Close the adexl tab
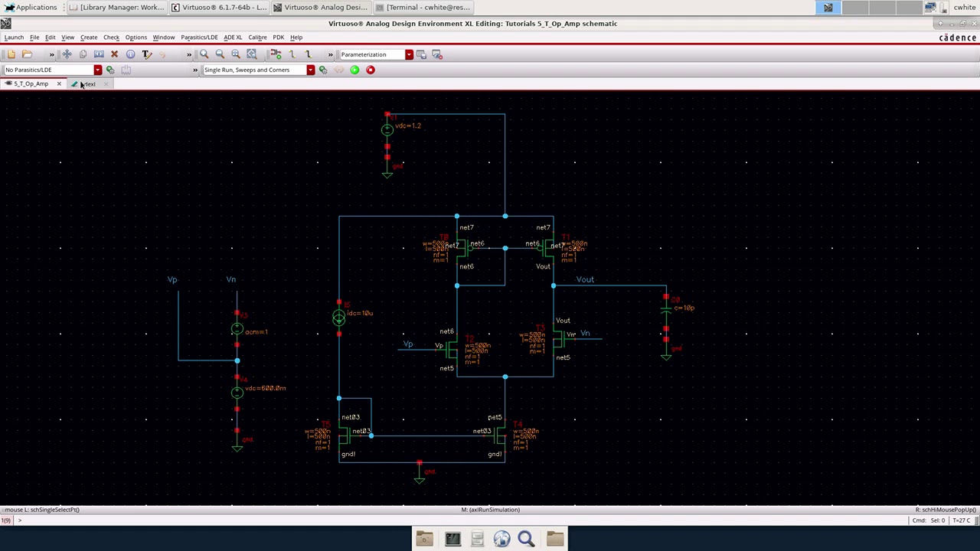Image resolution: width=980 pixels, height=551 pixels. 106,84
